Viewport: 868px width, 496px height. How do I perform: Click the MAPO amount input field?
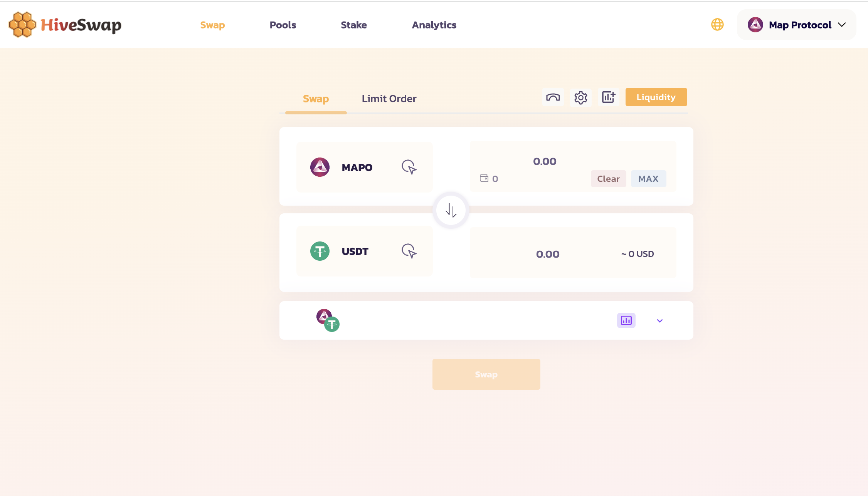click(x=544, y=161)
